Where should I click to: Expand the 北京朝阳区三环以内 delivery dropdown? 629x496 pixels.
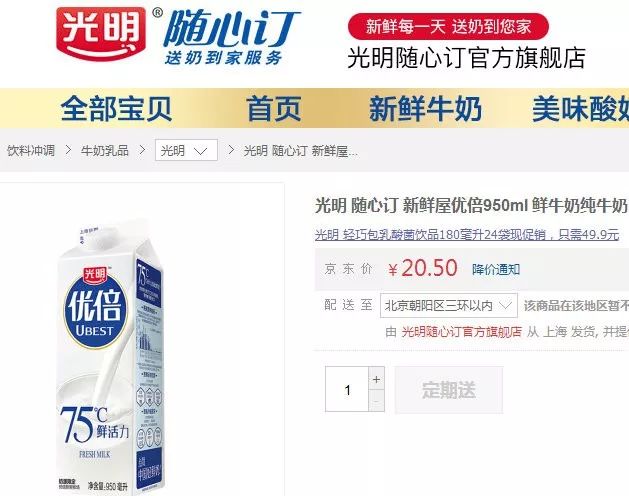tap(449, 305)
